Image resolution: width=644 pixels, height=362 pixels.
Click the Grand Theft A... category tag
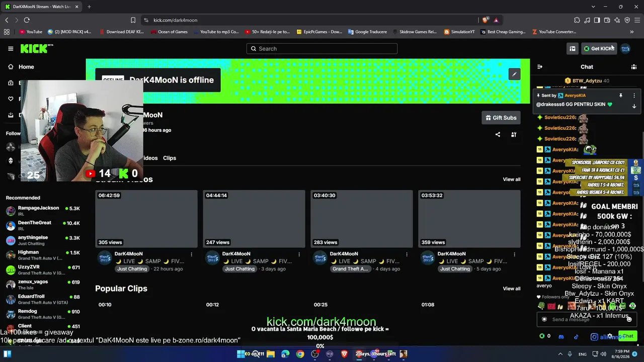(350, 269)
